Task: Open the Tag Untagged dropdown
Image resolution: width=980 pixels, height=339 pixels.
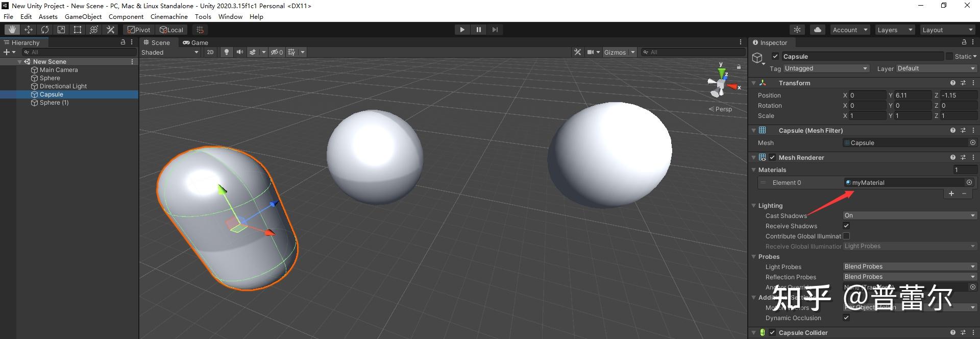Action: pyautogui.click(x=826, y=68)
